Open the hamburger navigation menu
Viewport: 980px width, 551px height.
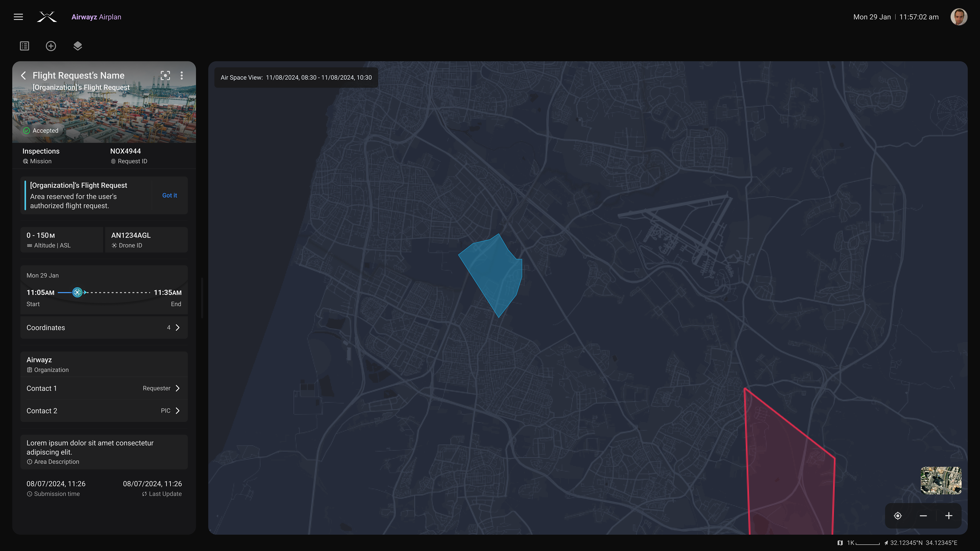pyautogui.click(x=18, y=17)
